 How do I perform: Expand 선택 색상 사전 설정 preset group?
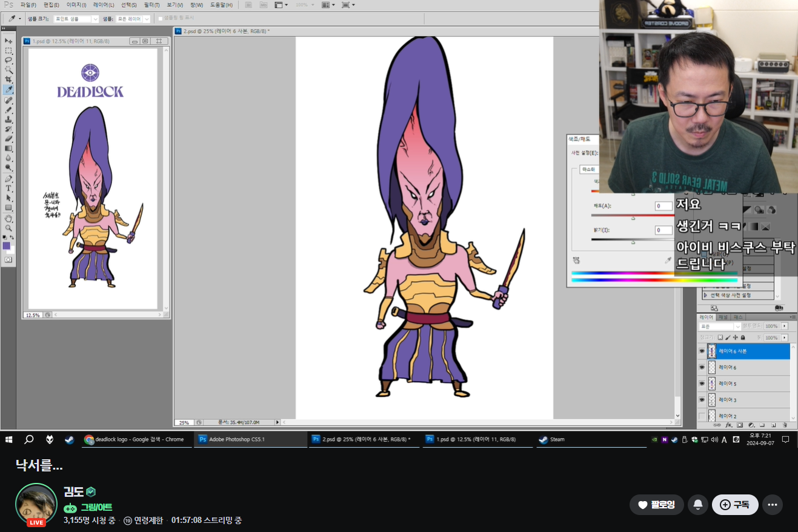click(x=705, y=295)
